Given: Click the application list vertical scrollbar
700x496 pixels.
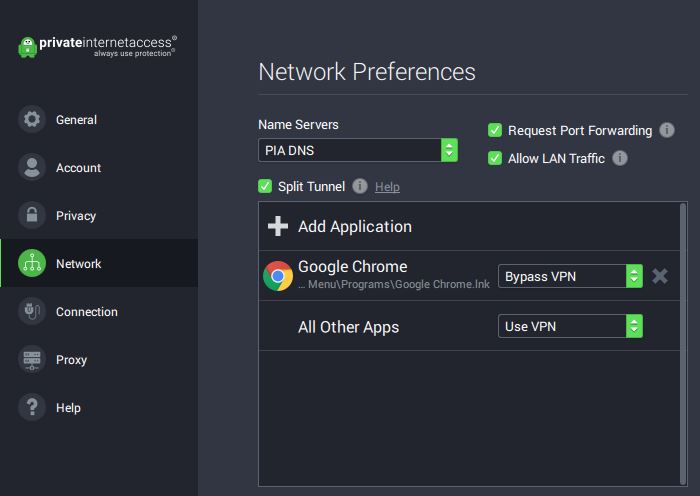Looking at the screenshot, I should [683, 344].
